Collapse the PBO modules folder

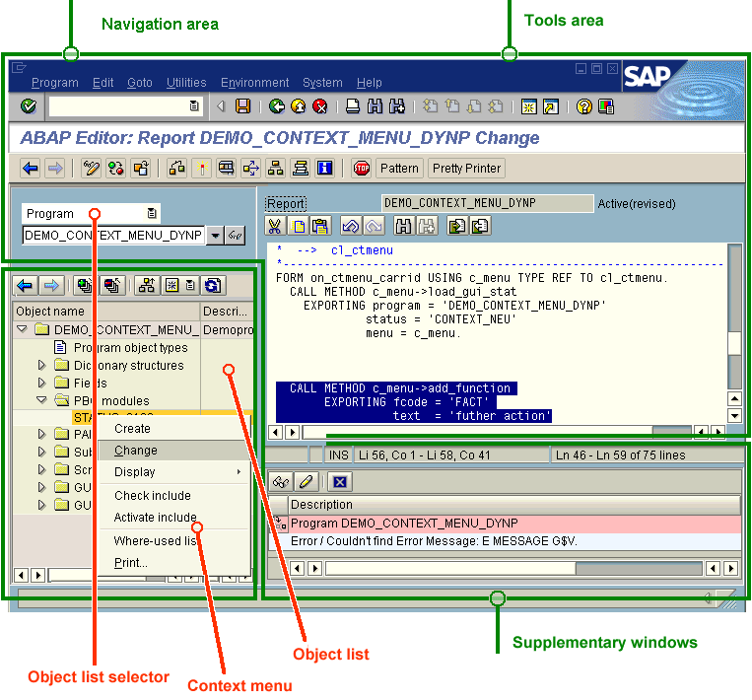[x=42, y=400]
